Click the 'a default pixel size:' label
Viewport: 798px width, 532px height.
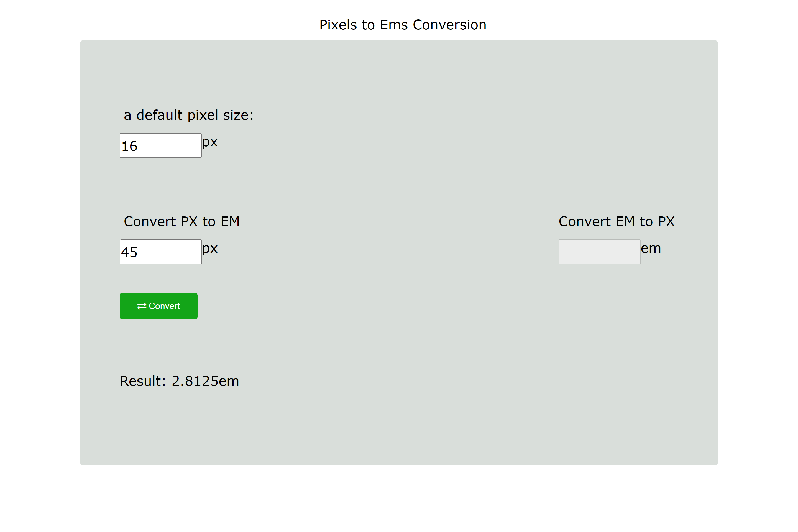(188, 115)
